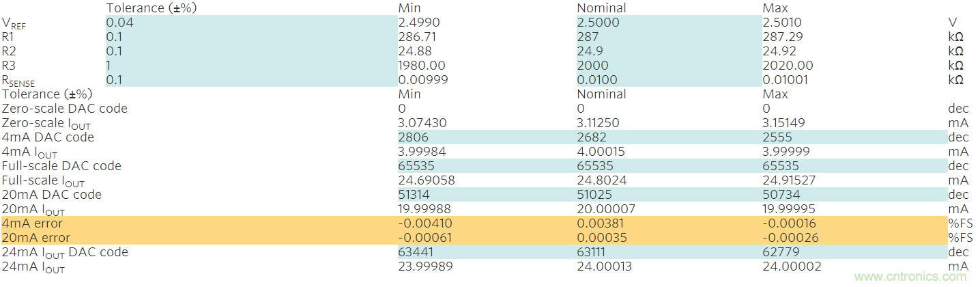Select the R1 nominal value 287
The height and width of the screenshot is (287, 980).
coord(588,37)
